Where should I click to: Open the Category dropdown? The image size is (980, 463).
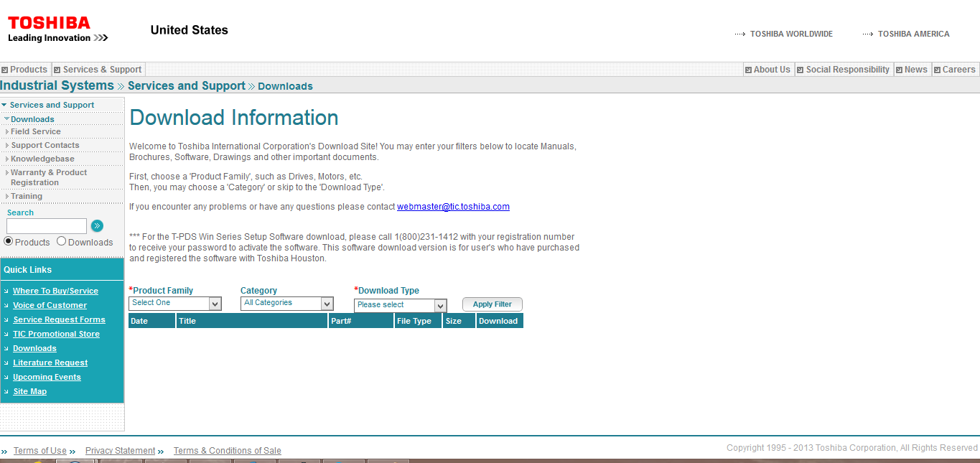(x=287, y=304)
